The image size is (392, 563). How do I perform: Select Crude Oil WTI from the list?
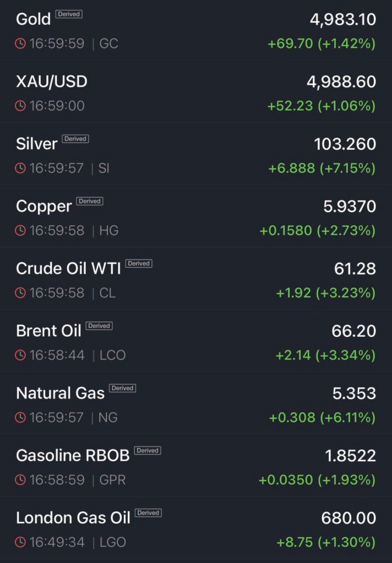[68, 269]
